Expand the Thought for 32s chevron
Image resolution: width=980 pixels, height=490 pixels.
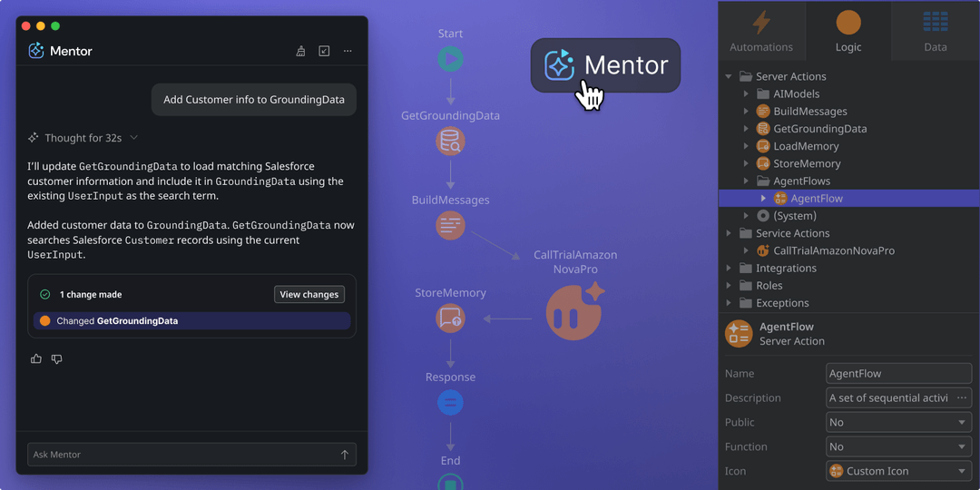tap(133, 138)
